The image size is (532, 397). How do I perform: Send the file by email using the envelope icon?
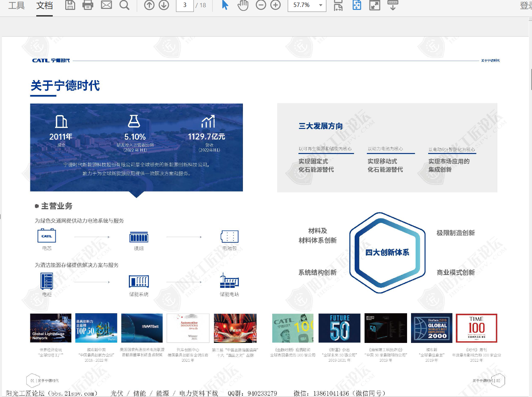(x=106, y=5)
